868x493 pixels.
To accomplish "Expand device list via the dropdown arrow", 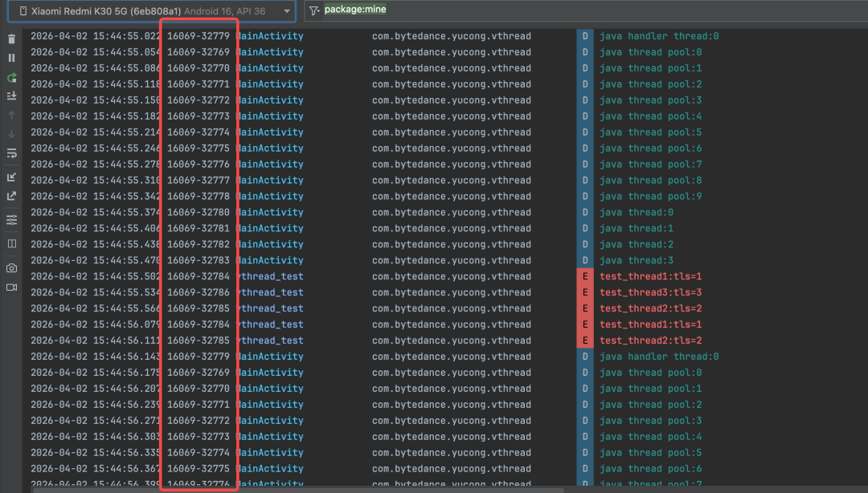I will (x=287, y=11).
